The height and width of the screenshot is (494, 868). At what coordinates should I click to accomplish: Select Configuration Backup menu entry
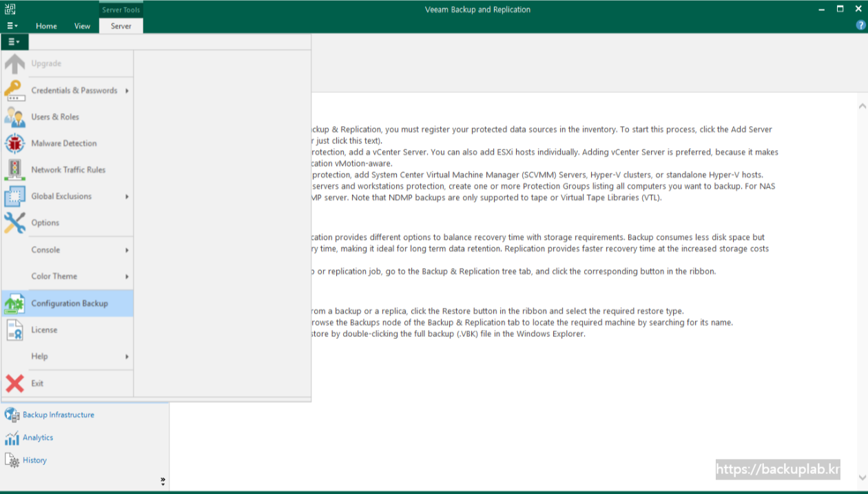68,303
